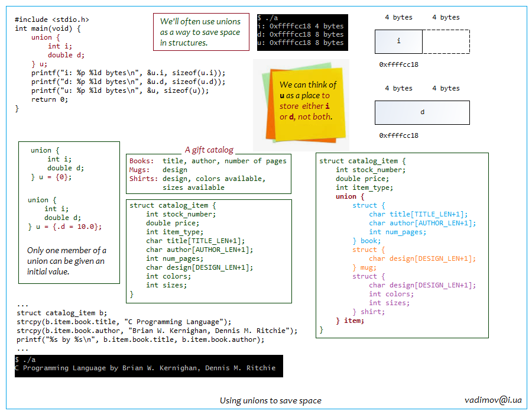The height and width of the screenshot is (414, 532).
Task: Click the orange '} mug;' line
Action: tap(364, 268)
